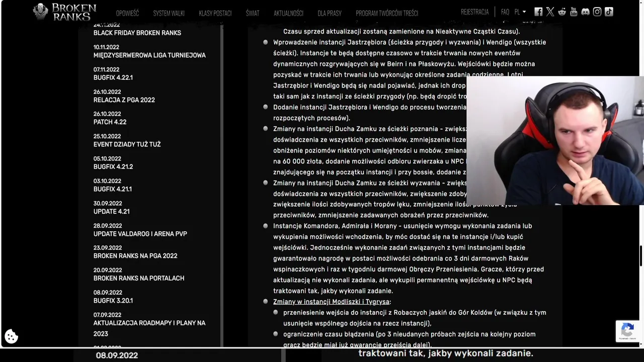Screen dimensions: 644x362
Task: Open BUGFIX 4.22.1 news entry
Action: click(x=113, y=77)
